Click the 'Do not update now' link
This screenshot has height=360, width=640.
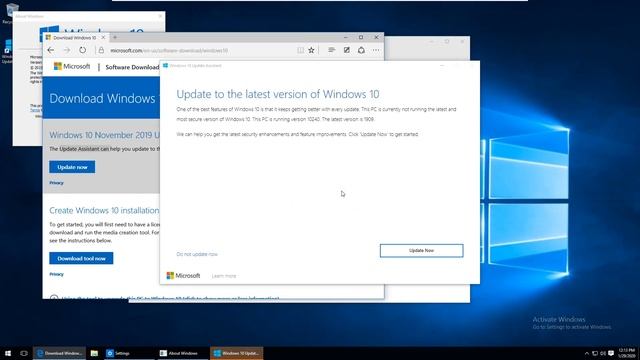[x=197, y=254]
